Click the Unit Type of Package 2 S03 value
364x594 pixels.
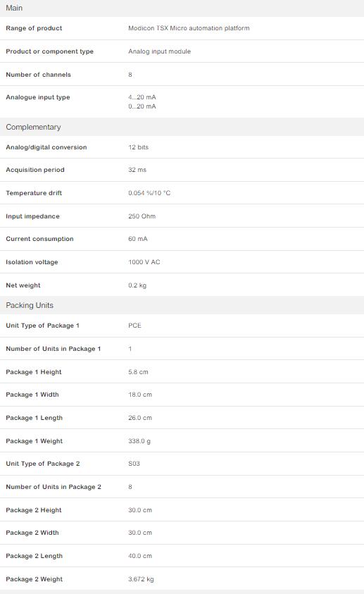(x=134, y=464)
